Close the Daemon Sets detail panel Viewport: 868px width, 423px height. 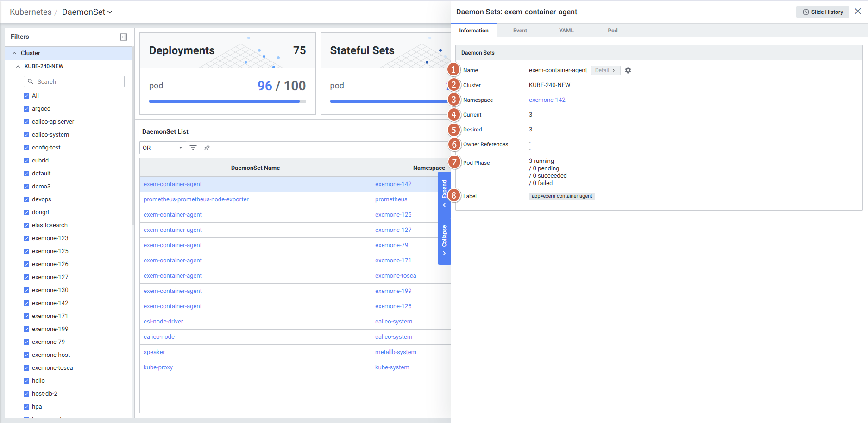click(858, 12)
